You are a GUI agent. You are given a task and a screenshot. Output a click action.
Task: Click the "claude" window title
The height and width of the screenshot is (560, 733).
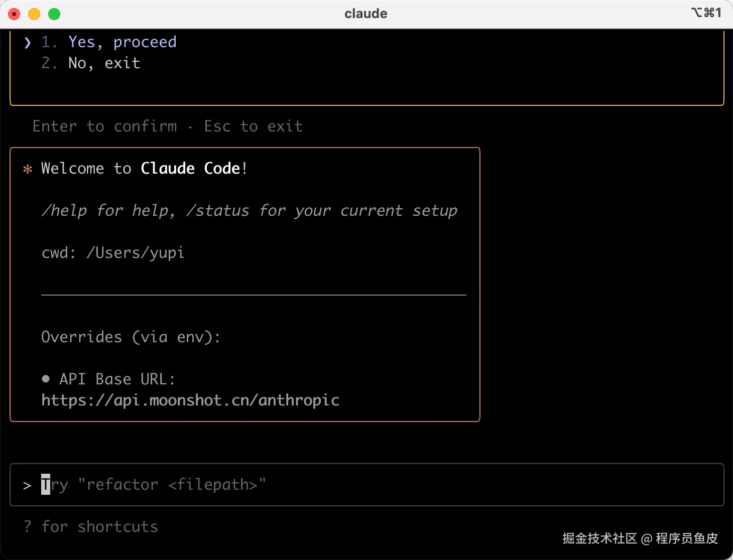(x=365, y=14)
